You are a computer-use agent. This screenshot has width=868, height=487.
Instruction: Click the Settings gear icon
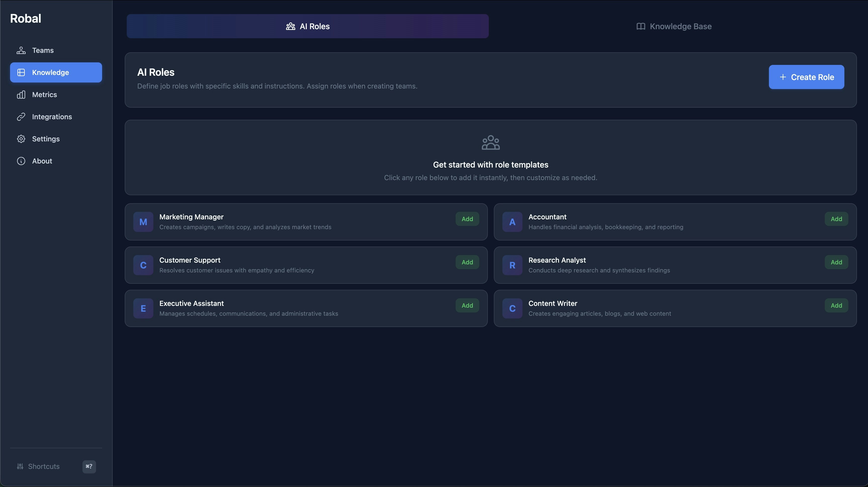[x=21, y=139]
